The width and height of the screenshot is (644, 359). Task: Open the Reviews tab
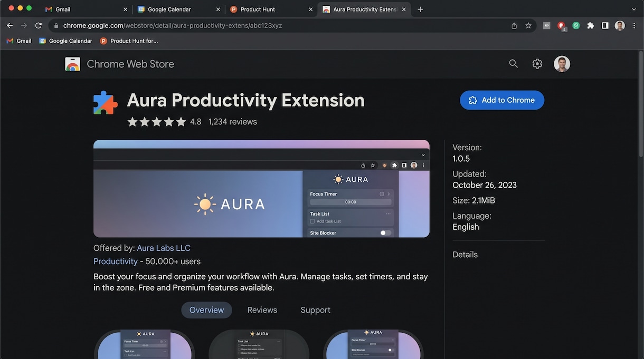pyautogui.click(x=262, y=310)
